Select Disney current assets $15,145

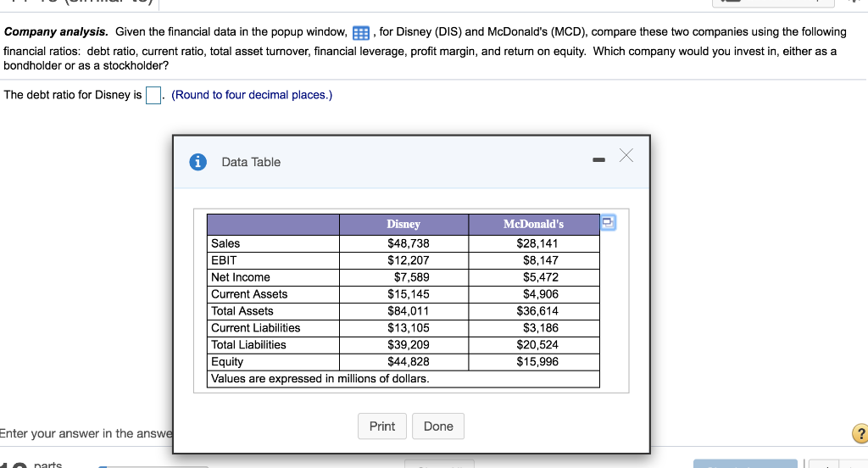tap(409, 294)
